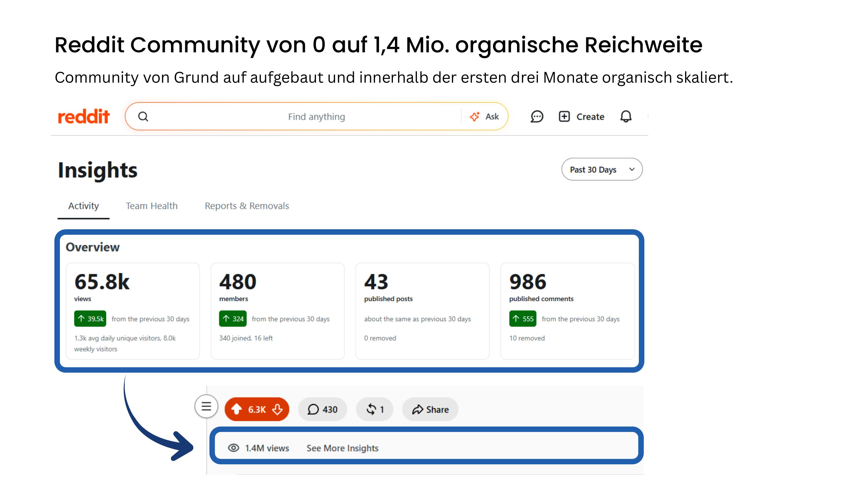The width and height of the screenshot is (868, 488).
Task: Open the 430 comments button
Action: point(323,409)
